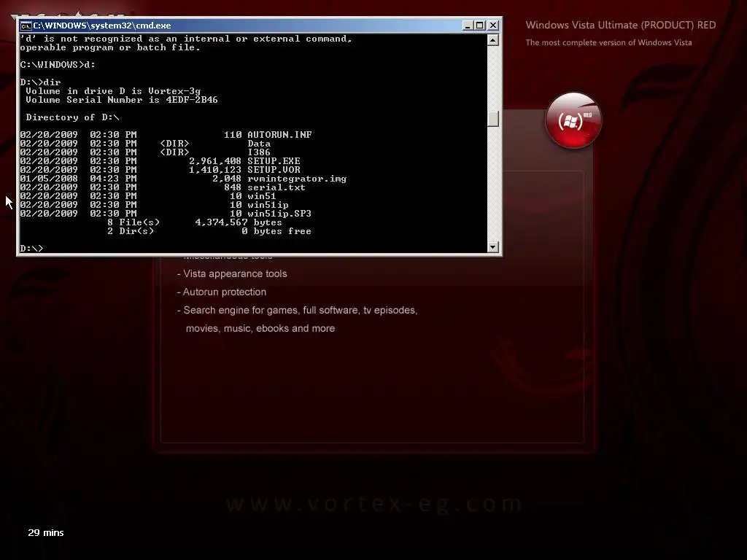Click the Volume Serial Number 4EDF-2B46 line
The height and width of the screenshot is (560, 747).
click(x=122, y=99)
